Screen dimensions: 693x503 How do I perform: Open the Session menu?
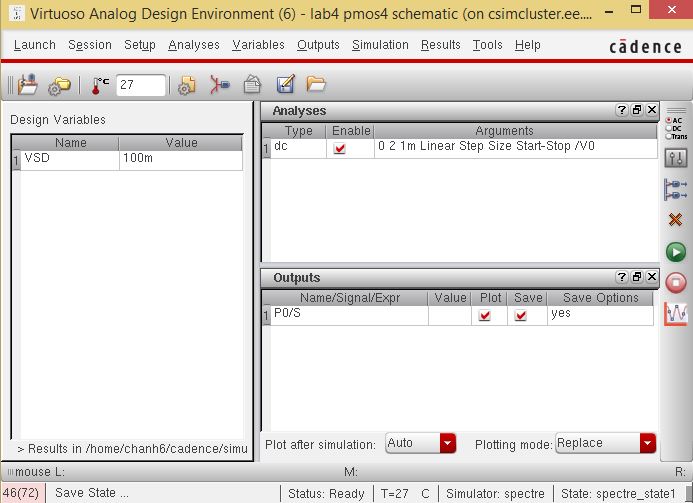(90, 45)
